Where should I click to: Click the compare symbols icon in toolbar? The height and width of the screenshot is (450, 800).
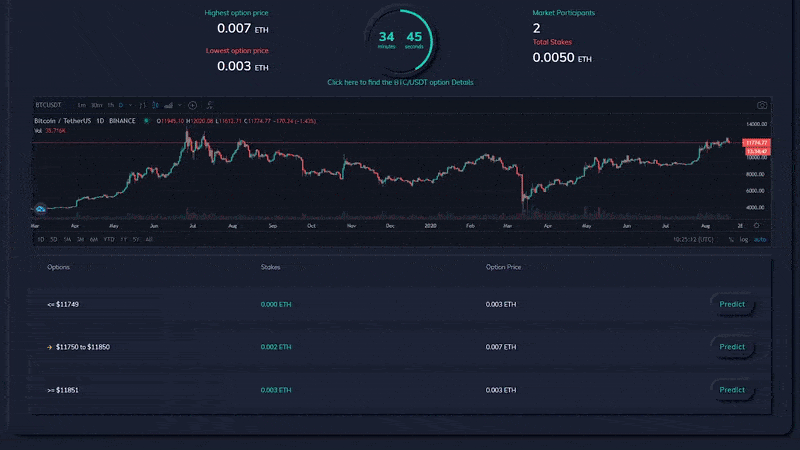[210, 105]
